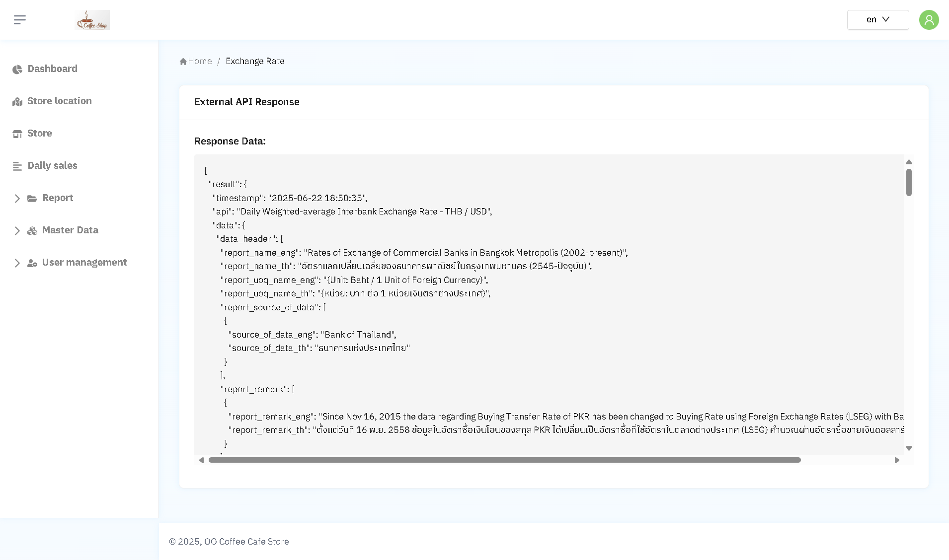949x560 pixels.
Task: Click the scroll up arrow of response box
Action: coord(909,162)
